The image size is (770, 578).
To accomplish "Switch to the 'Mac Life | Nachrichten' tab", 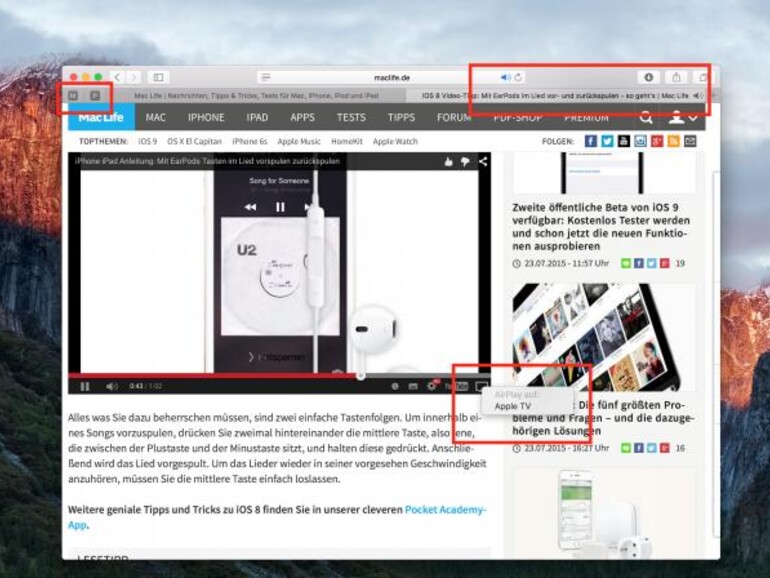I will (256, 96).
